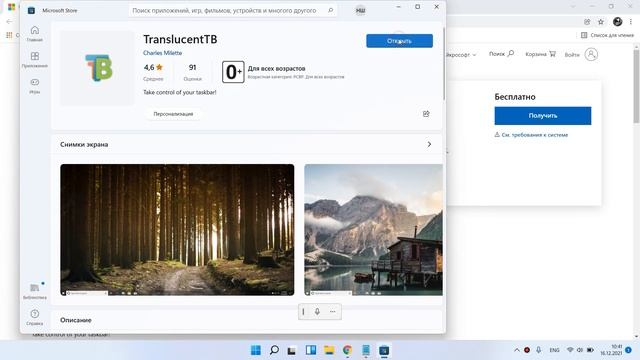
Task: Click Получить button in browser window
Action: (x=543, y=116)
